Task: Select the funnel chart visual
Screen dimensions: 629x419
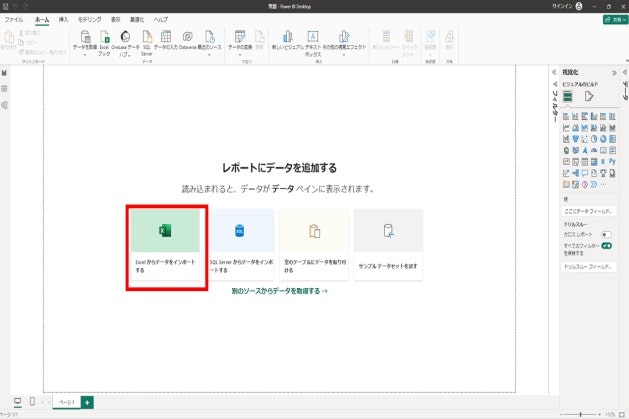Action: tap(576, 139)
